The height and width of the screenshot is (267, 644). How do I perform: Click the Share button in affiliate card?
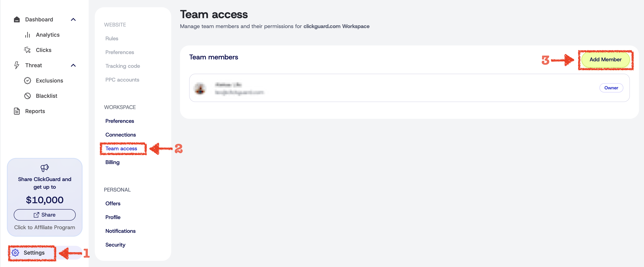coord(45,215)
